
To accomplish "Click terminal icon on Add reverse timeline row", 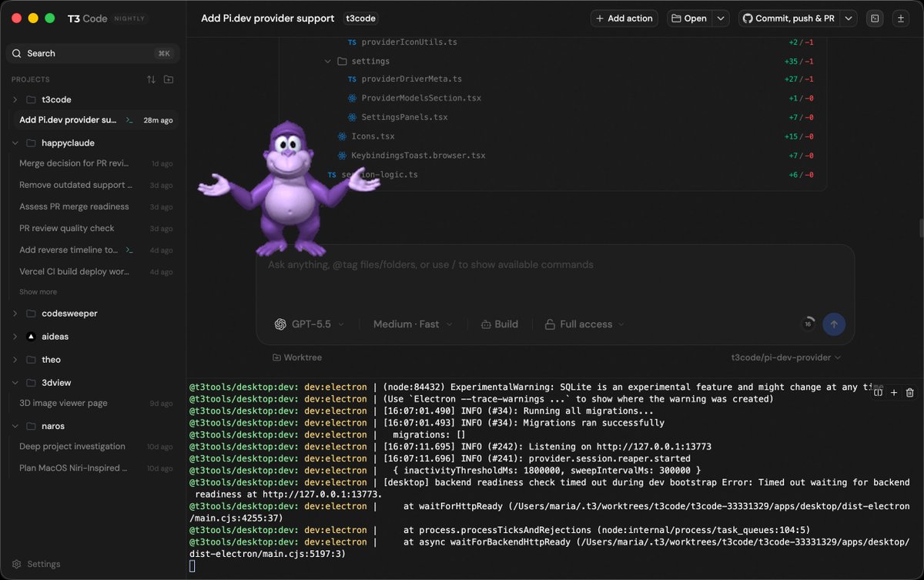I will 130,250.
